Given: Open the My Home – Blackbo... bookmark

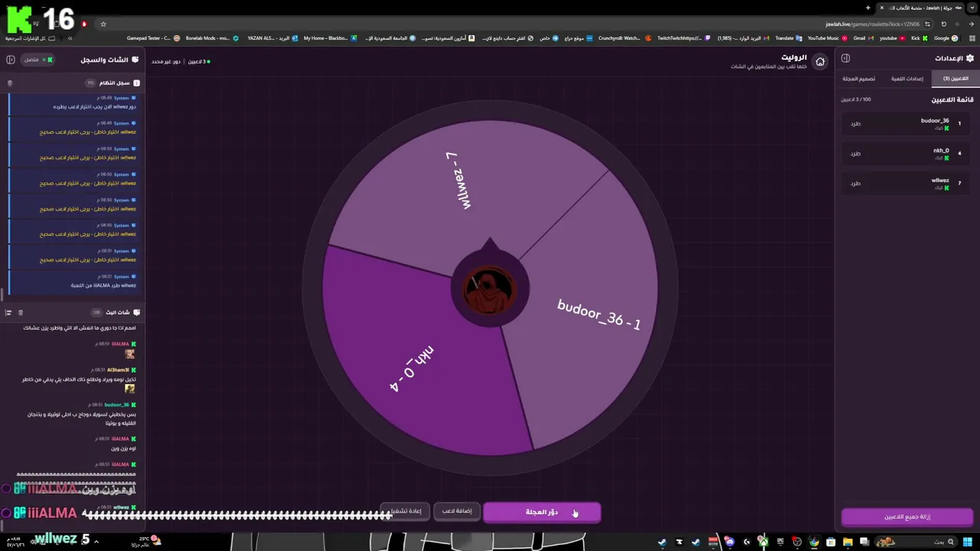Looking at the screenshot, I should tap(330, 38).
